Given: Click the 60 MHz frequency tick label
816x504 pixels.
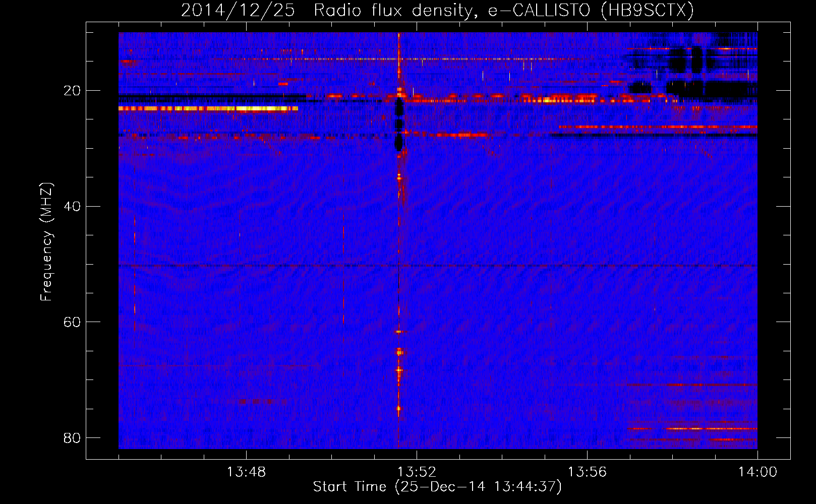Looking at the screenshot, I should pyautogui.click(x=72, y=322).
